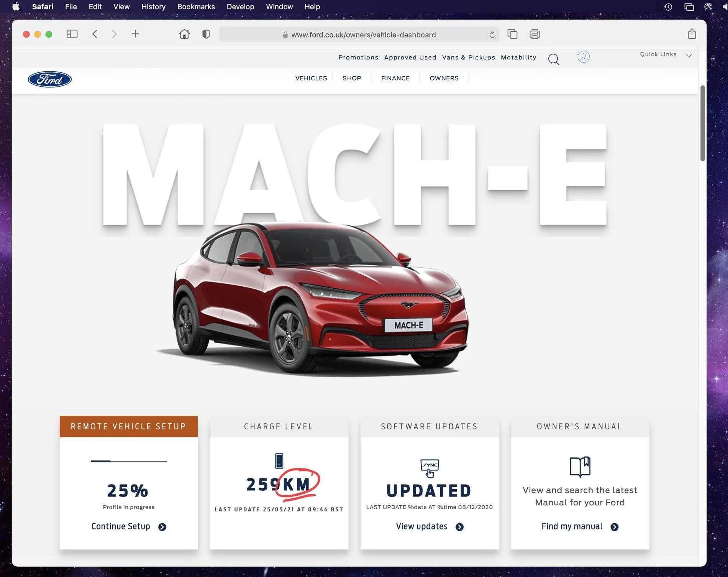Open Vans & Pickups link
The height and width of the screenshot is (577, 728).
point(468,58)
